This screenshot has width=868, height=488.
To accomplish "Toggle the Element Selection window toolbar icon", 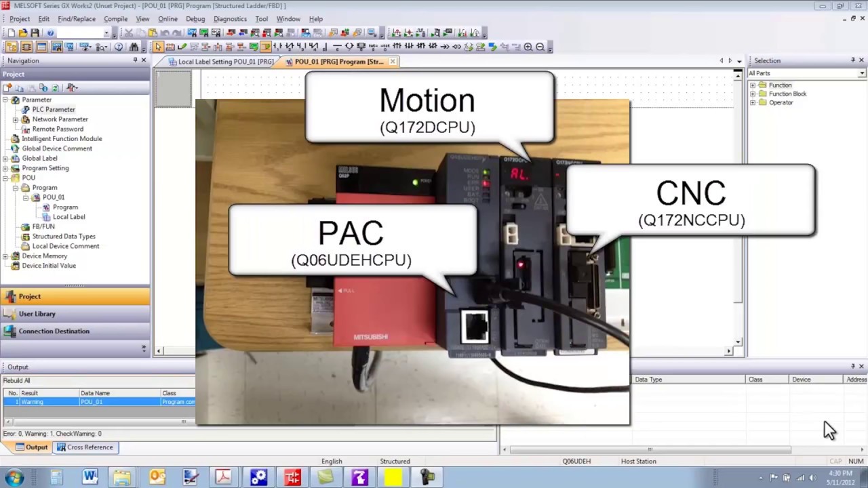I will 26,47.
